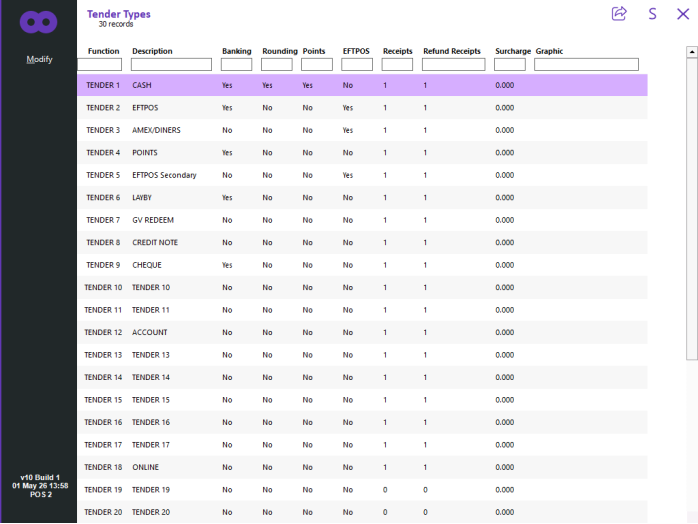Sort by Description column header

click(x=152, y=51)
